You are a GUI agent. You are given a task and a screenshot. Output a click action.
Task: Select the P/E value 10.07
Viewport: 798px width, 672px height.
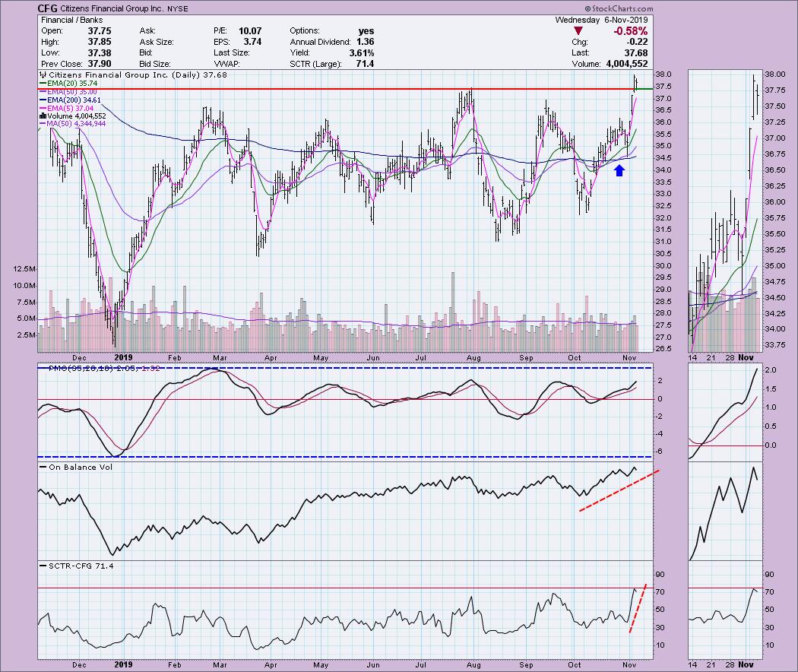[250, 30]
